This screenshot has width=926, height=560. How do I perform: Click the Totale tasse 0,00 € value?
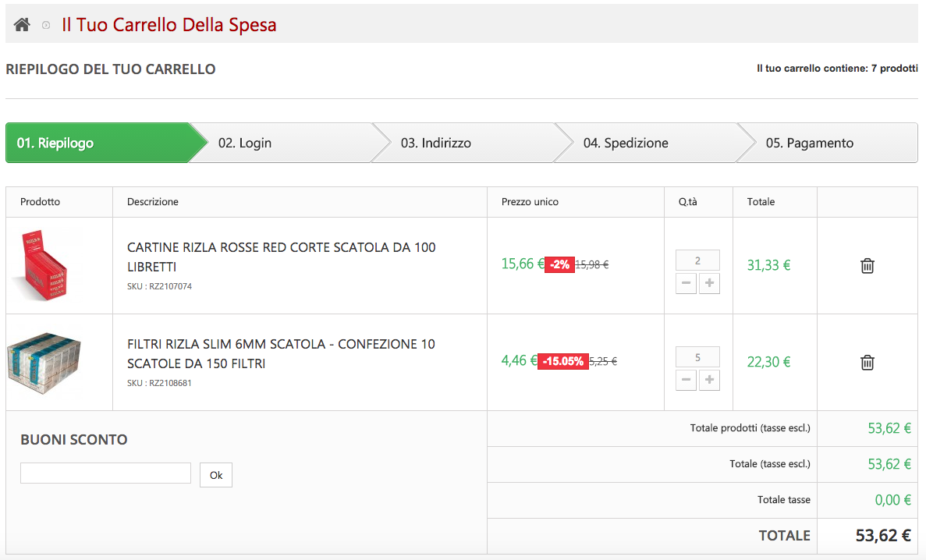[x=893, y=500]
